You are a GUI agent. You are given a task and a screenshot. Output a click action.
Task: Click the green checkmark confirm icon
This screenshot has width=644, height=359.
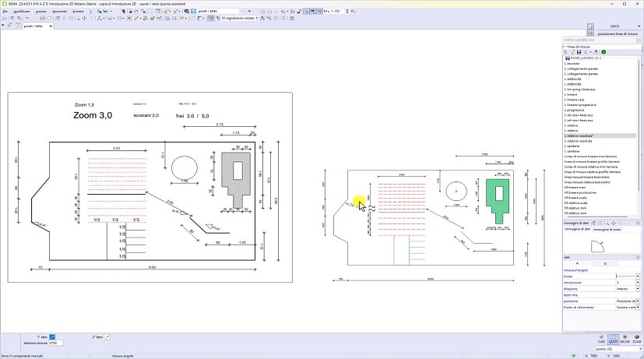click(604, 52)
